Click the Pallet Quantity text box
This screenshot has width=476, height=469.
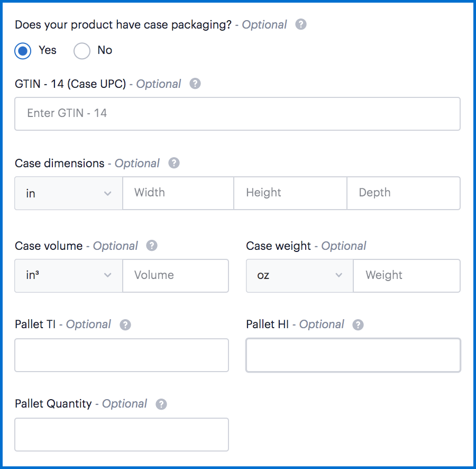pyautogui.click(x=122, y=435)
